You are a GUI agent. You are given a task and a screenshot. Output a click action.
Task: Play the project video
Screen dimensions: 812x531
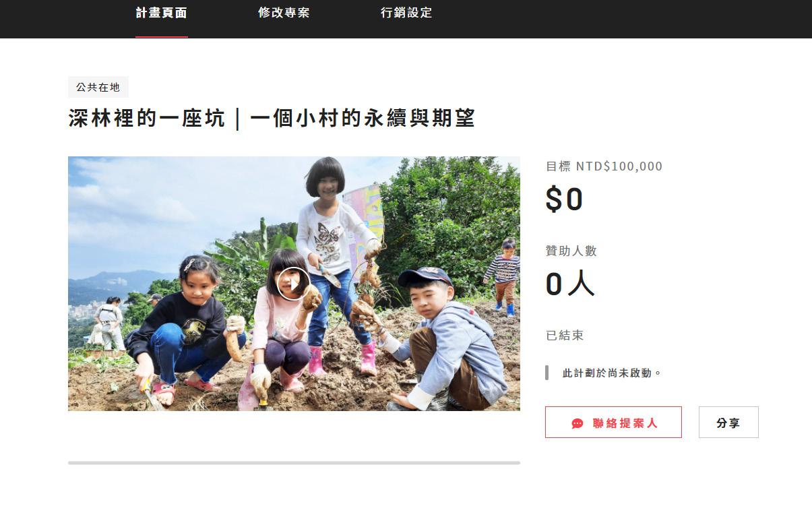point(294,284)
